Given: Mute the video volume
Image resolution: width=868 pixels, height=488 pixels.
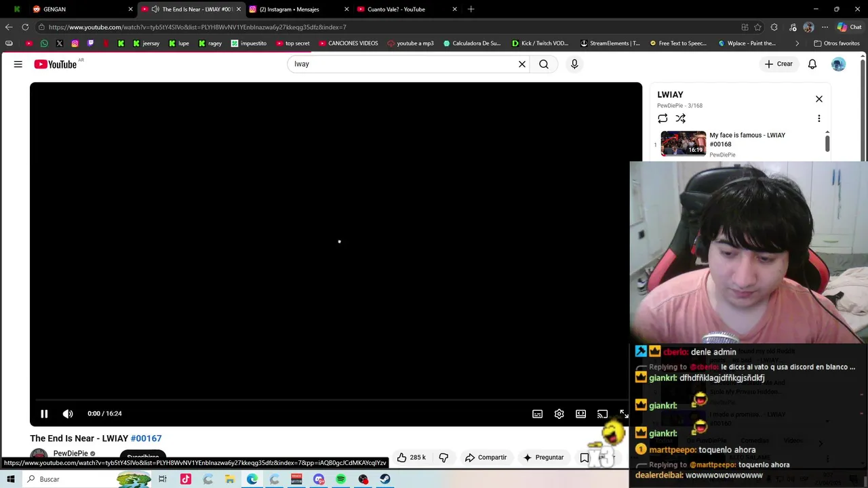Looking at the screenshot, I should click(68, 413).
